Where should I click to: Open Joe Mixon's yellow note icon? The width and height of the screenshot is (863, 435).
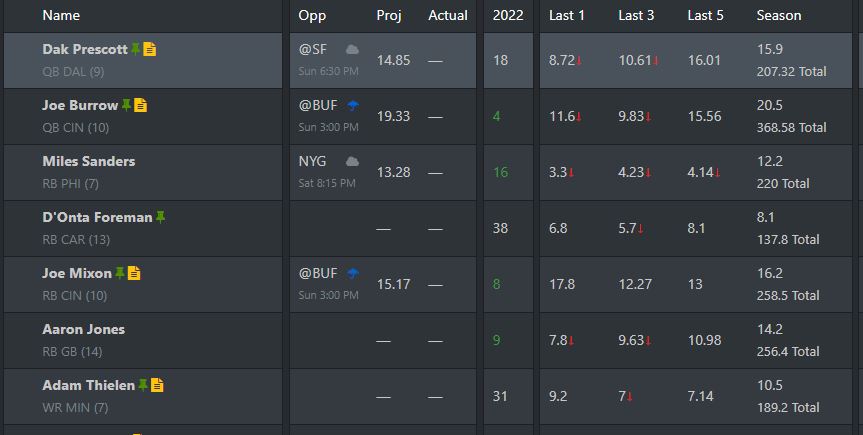tap(134, 273)
